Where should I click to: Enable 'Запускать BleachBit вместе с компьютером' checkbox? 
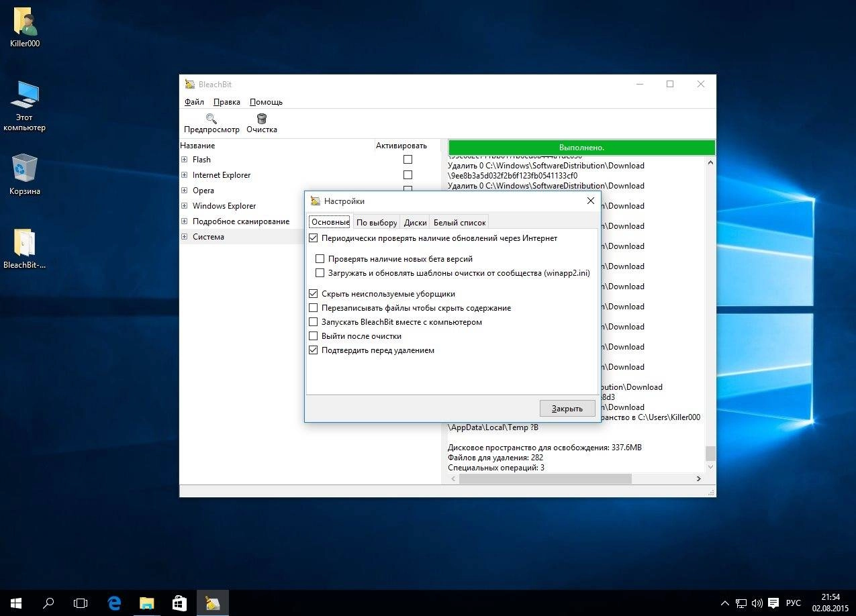[x=314, y=322]
